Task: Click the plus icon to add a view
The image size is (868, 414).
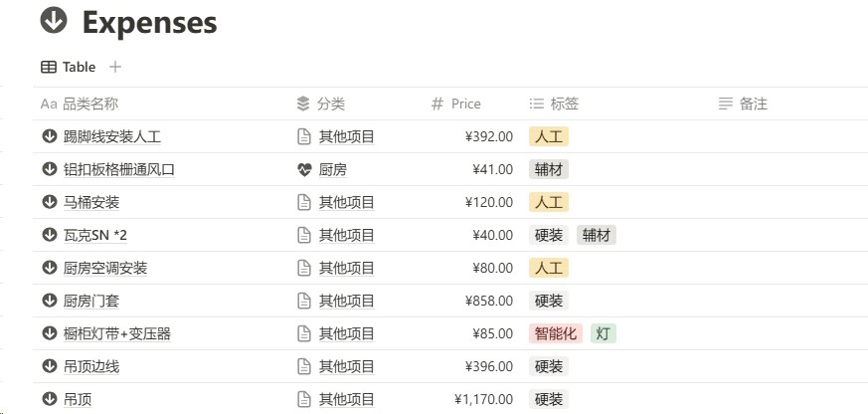Action: click(115, 67)
